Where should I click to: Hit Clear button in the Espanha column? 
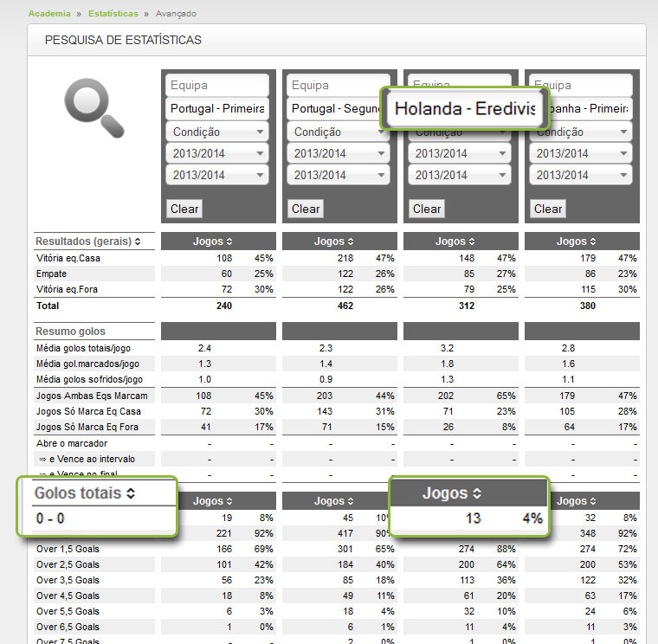point(548,209)
